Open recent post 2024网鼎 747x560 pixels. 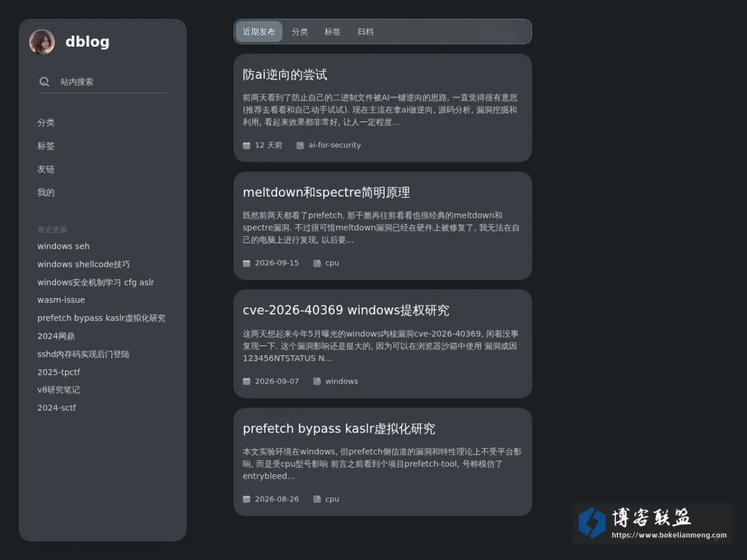coord(56,336)
